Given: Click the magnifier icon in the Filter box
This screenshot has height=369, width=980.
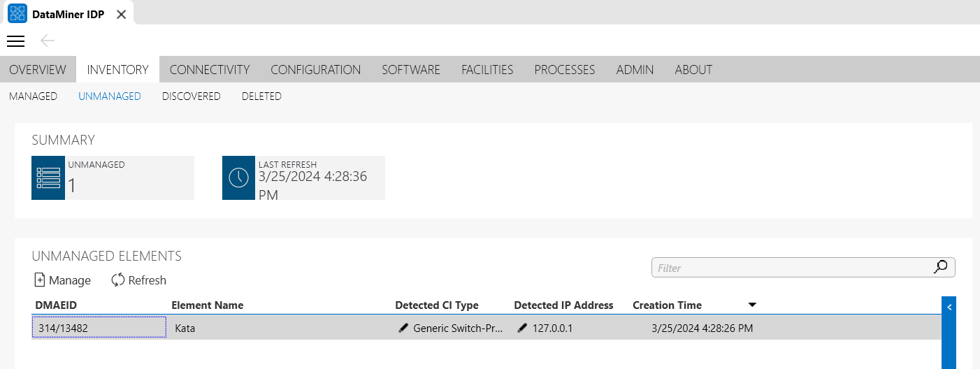Looking at the screenshot, I should (941, 267).
